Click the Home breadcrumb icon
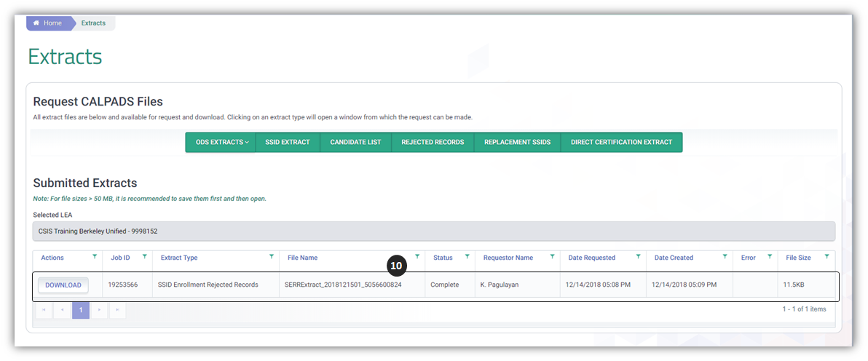 (x=36, y=23)
